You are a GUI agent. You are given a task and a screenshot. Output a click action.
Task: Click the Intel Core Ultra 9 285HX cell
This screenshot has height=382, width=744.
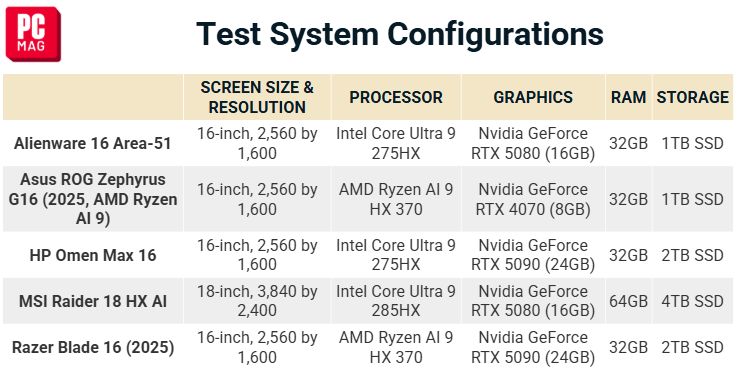point(396,301)
